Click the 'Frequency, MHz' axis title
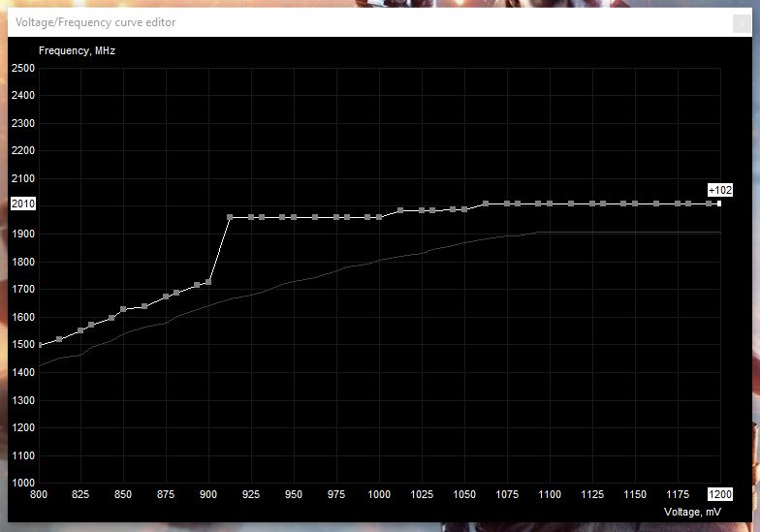Viewport: 760px width, 532px height. pos(78,50)
